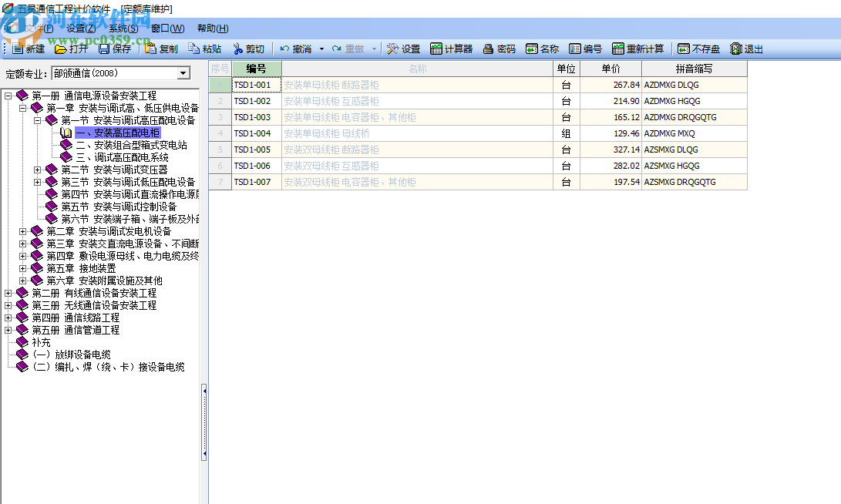The height and width of the screenshot is (504, 841).
Task: Click the vertical panel splitter handle
Action: pyautogui.click(x=204, y=422)
